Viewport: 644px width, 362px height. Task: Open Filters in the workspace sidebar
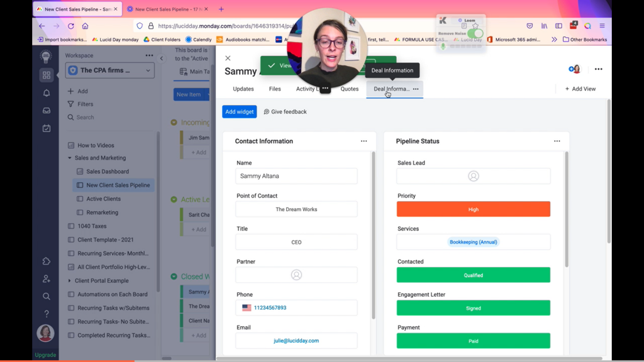point(80,104)
